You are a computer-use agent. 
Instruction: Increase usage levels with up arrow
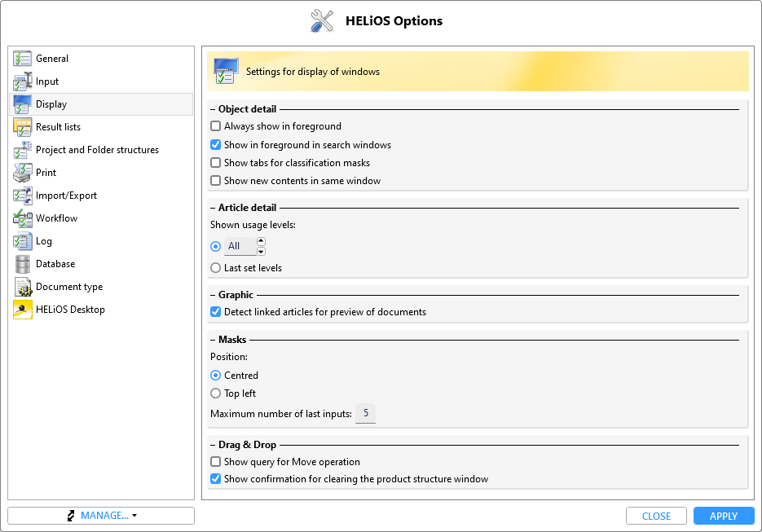[x=261, y=242]
